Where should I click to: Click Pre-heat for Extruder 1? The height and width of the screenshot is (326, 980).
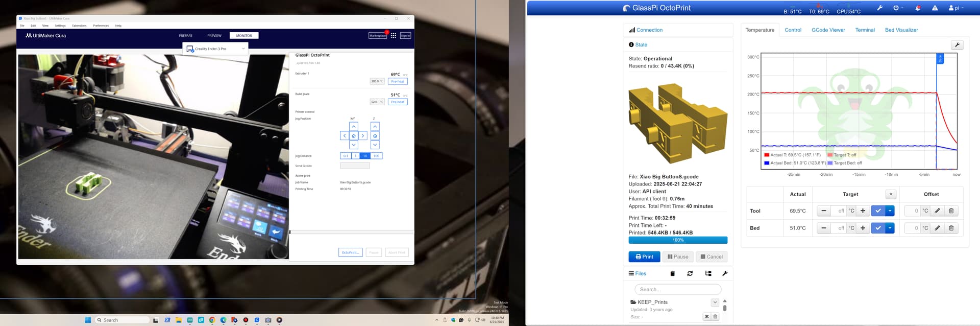click(398, 81)
